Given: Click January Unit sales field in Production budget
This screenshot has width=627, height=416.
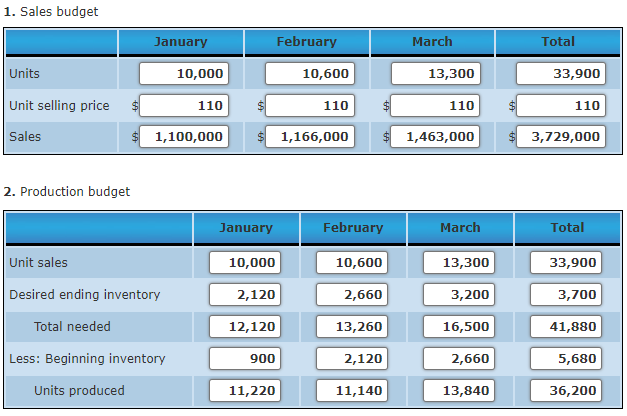Looking at the screenshot, I should pos(245,262).
